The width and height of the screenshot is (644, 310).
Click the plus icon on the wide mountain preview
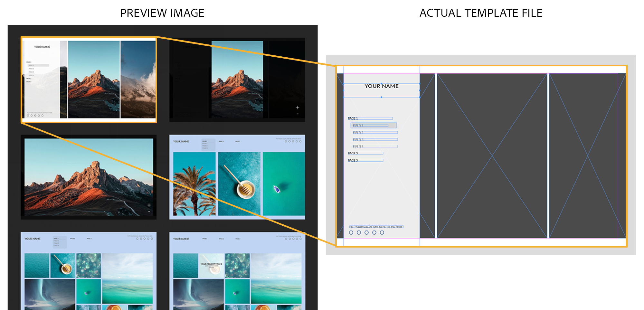(149, 205)
